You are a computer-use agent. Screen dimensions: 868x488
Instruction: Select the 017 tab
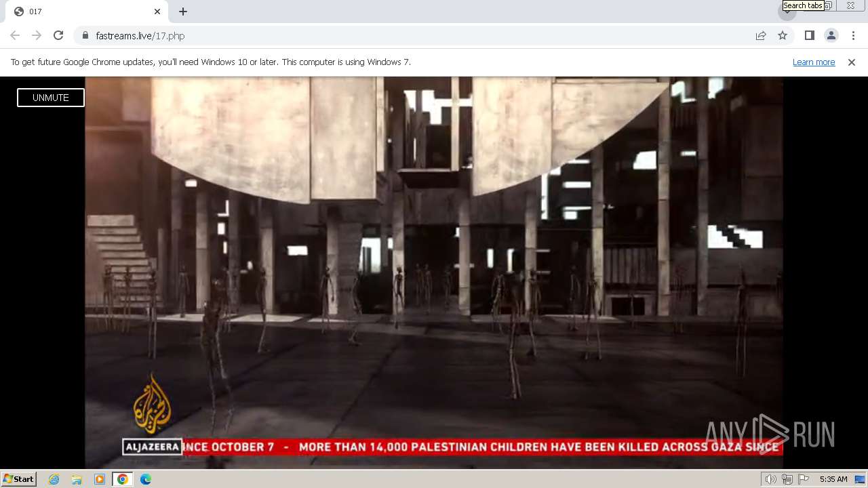click(x=88, y=12)
